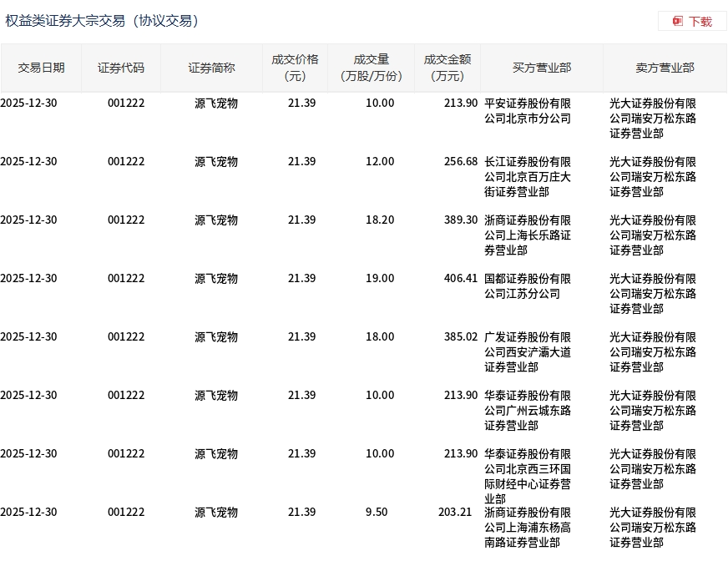Select buyer 浙商证券上海长乐路证券营业部
Viewport: 728px width, 561px height.
[528, 235]
